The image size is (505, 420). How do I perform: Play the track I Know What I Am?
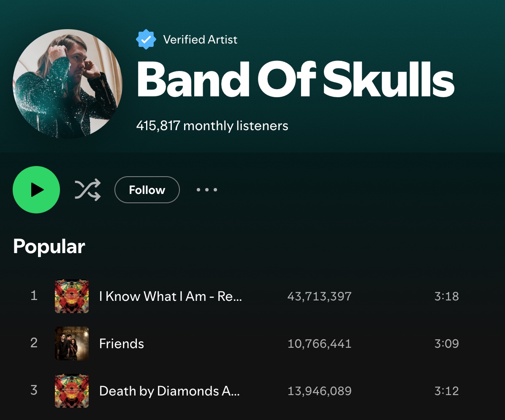tap(170, 296)
